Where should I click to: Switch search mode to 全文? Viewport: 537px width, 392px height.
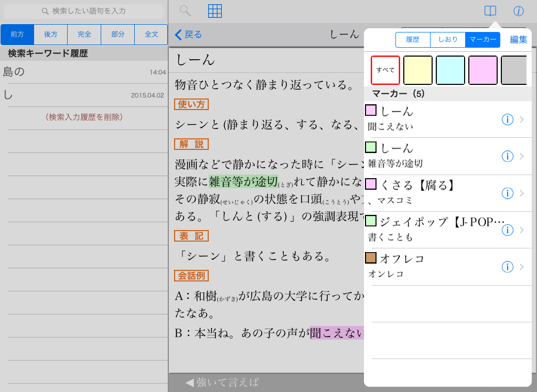[151, 35]
